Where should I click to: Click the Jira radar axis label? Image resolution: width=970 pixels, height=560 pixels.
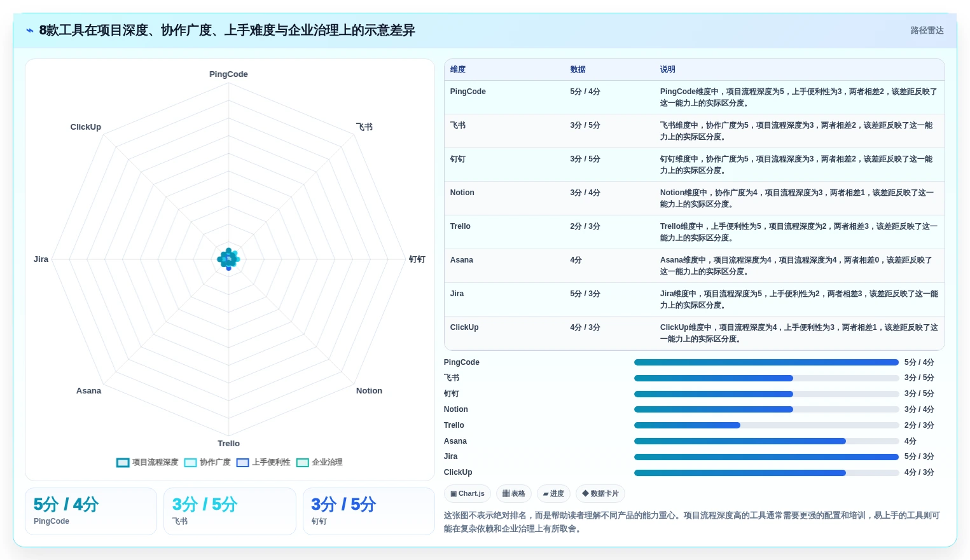pyautogui.click(x=41, y=259)
